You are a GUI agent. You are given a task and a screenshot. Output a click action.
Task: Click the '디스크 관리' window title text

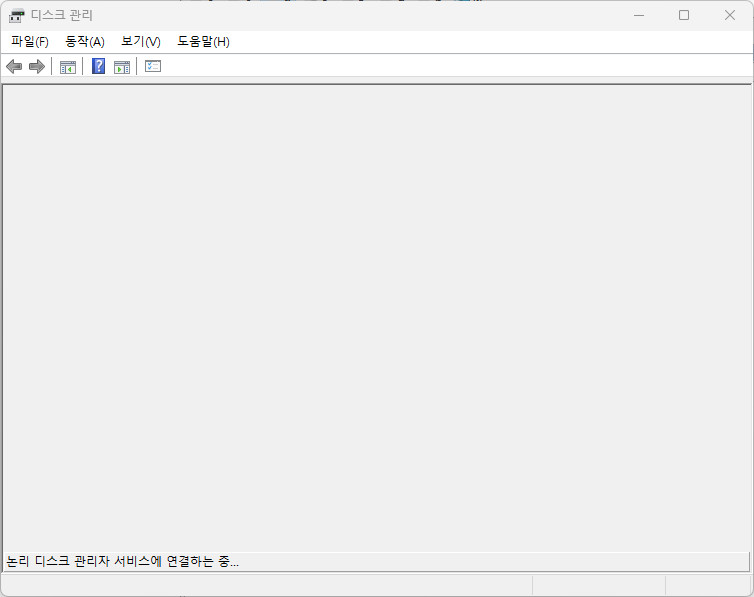[62, 15]
